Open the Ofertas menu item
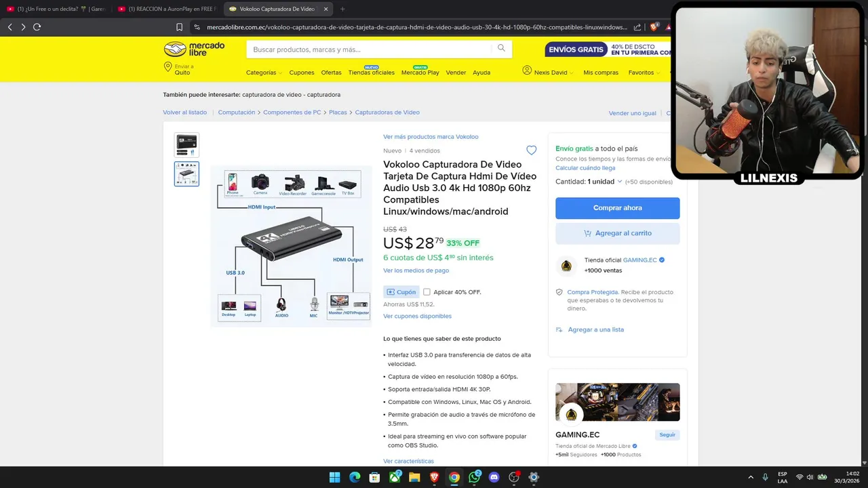The height and width of the screenshot is (488, 868). pyautogui.click(x=332, y=73)
